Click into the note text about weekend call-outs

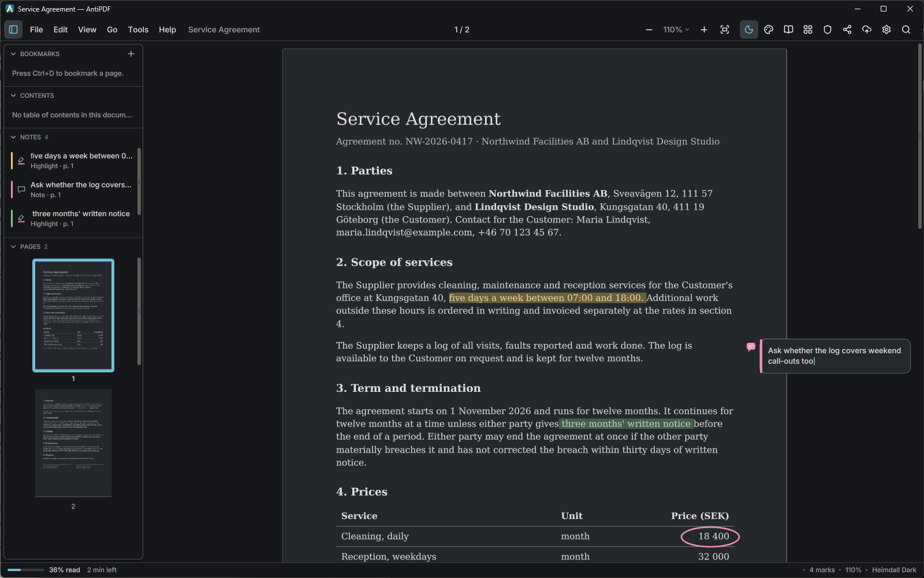tap(835, 356)
